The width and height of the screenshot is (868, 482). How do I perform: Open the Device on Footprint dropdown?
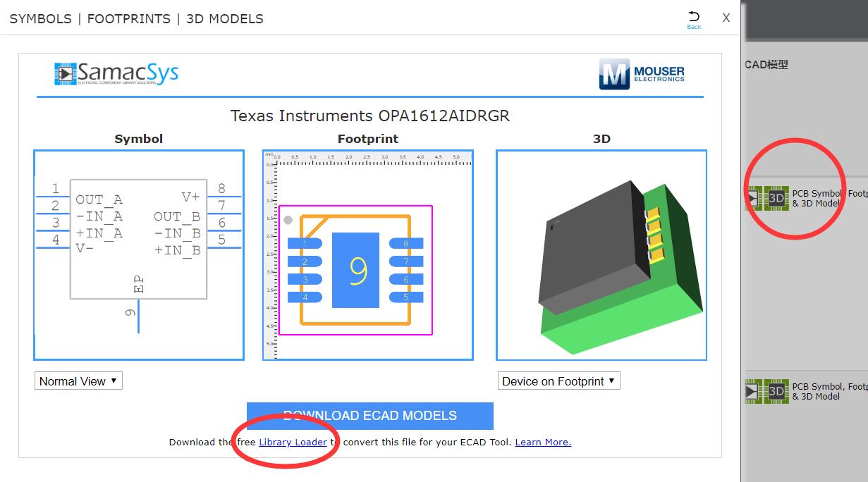click(x=558, y=381)
